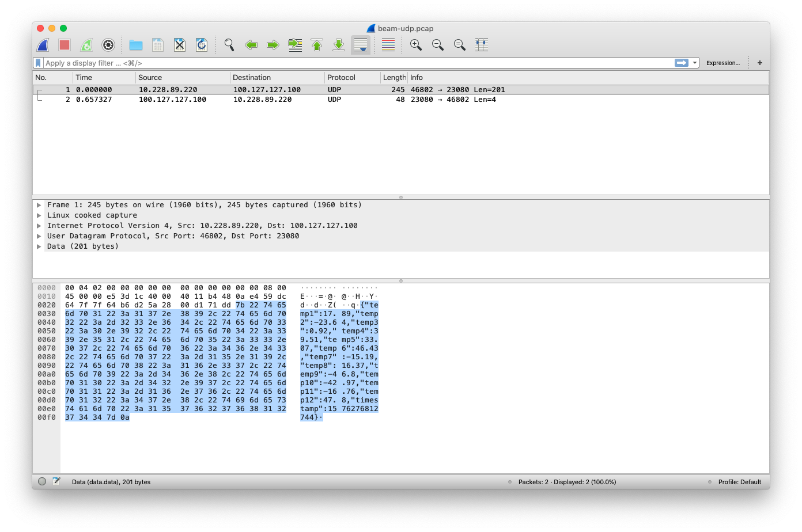Open the Expression... filter builder
802x532 pixels.
[723, 63]
